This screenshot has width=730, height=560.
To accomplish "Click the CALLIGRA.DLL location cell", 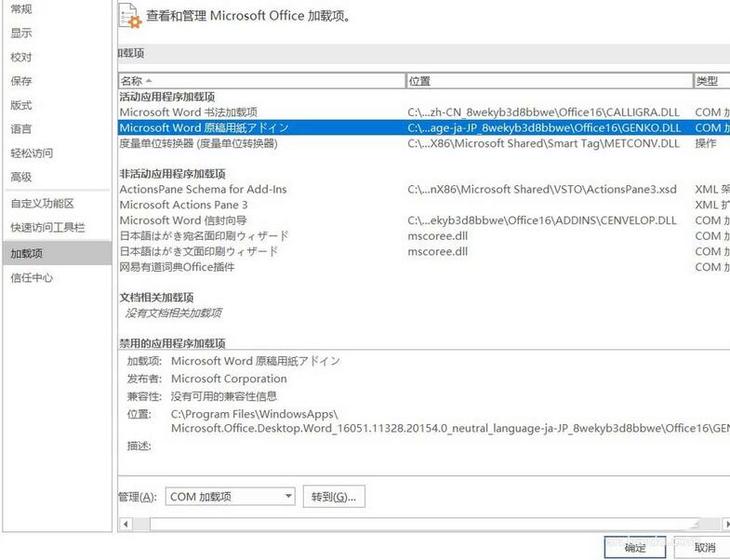I will [543, 113].
